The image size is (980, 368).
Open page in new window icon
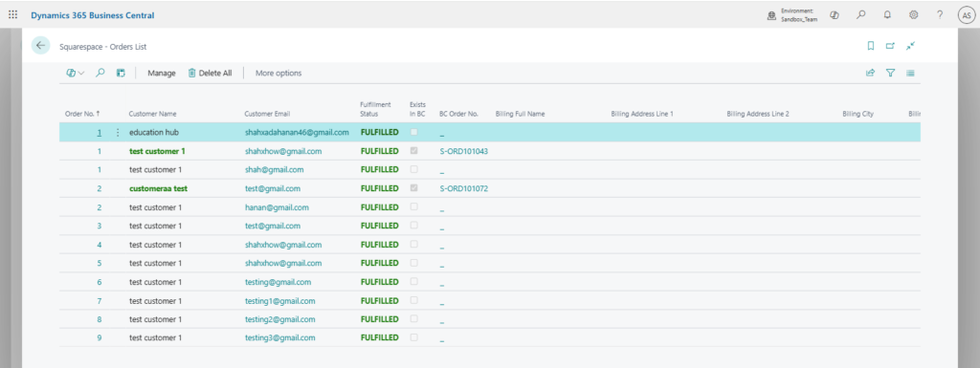click(890, 46)
